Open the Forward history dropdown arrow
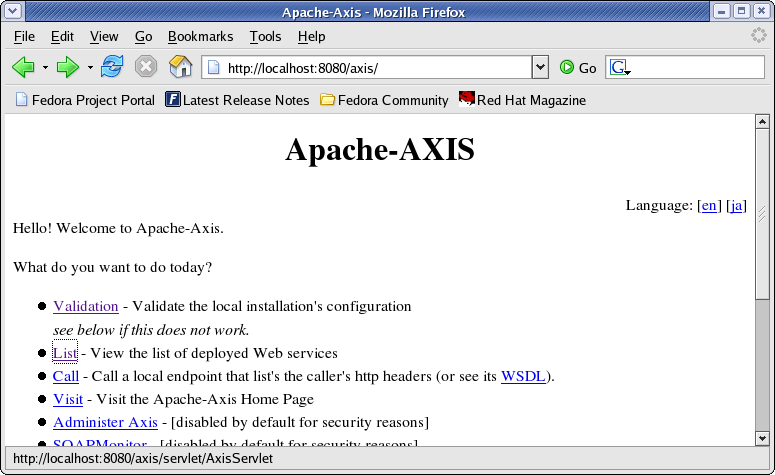775x475 pixels. [x=90, y=67]
